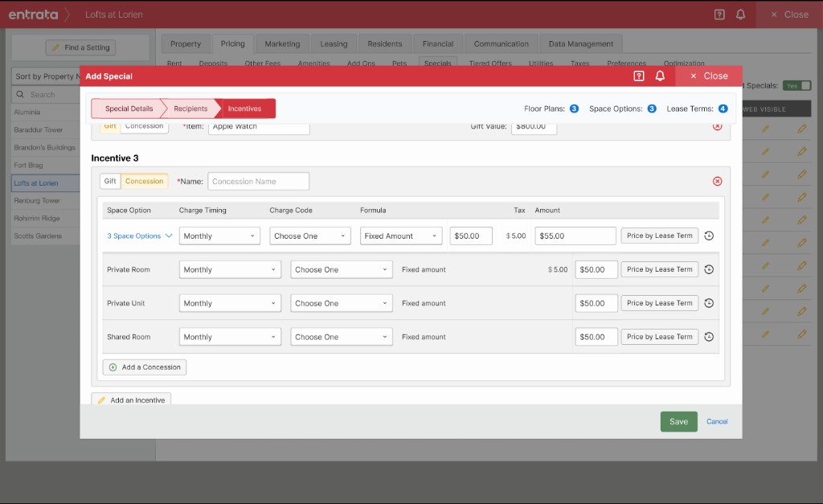
Task: Open the Incentives step
Action: (x=244, y=109)
